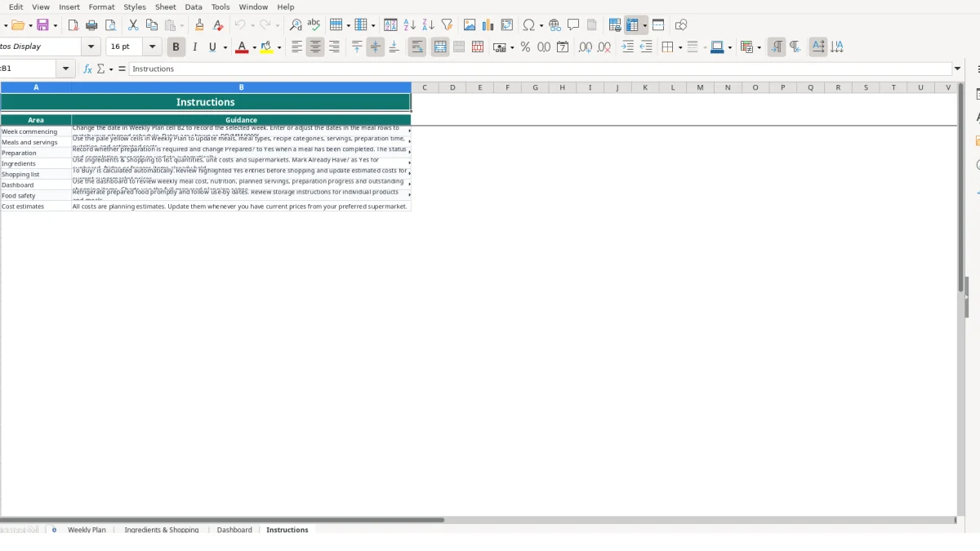Clear direct formatting

click(x=218, y=25)
